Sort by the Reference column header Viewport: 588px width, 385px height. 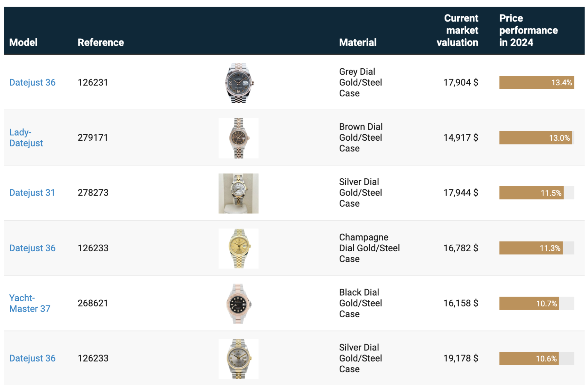coord(101,43)
